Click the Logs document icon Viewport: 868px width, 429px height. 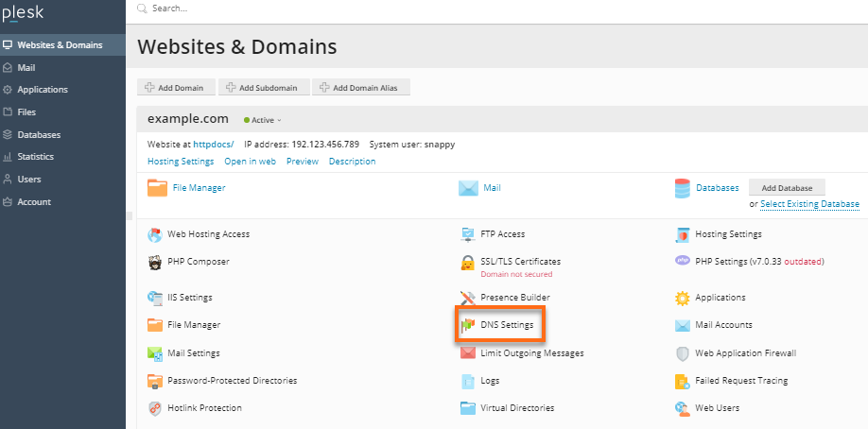pos(468,381)
